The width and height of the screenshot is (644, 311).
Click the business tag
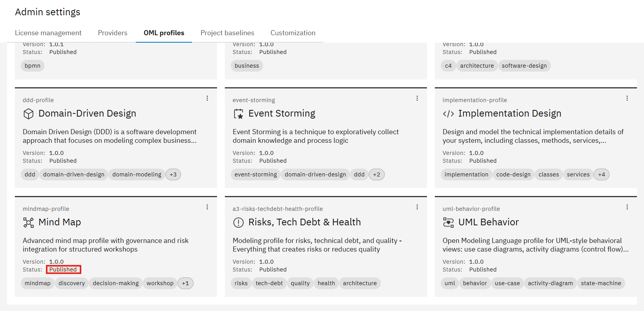coord(247,66)
